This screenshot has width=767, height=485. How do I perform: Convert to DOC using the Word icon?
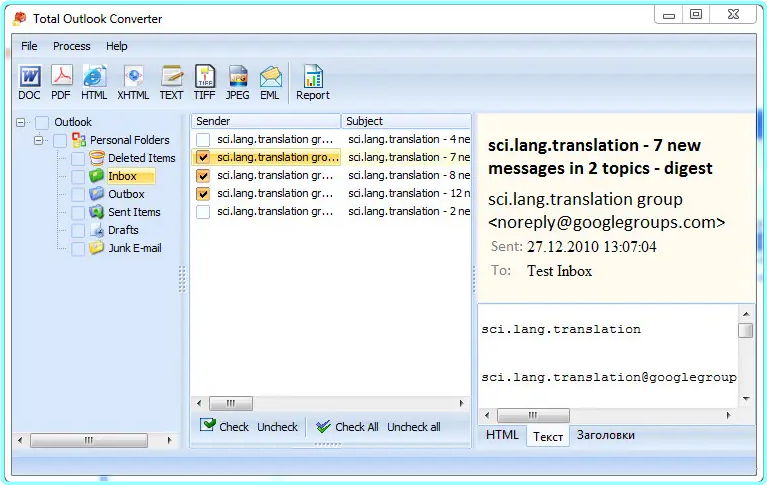(x=30, y=77)
